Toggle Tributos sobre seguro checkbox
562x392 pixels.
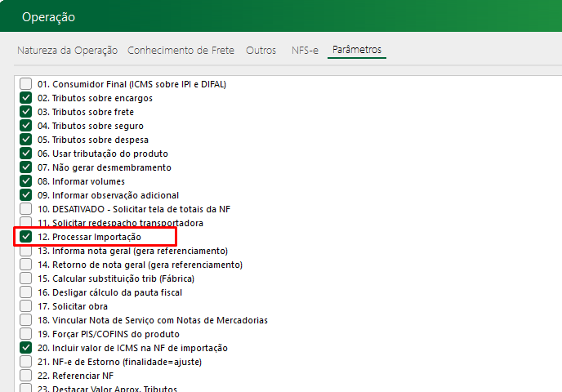(x=26, y=126)
